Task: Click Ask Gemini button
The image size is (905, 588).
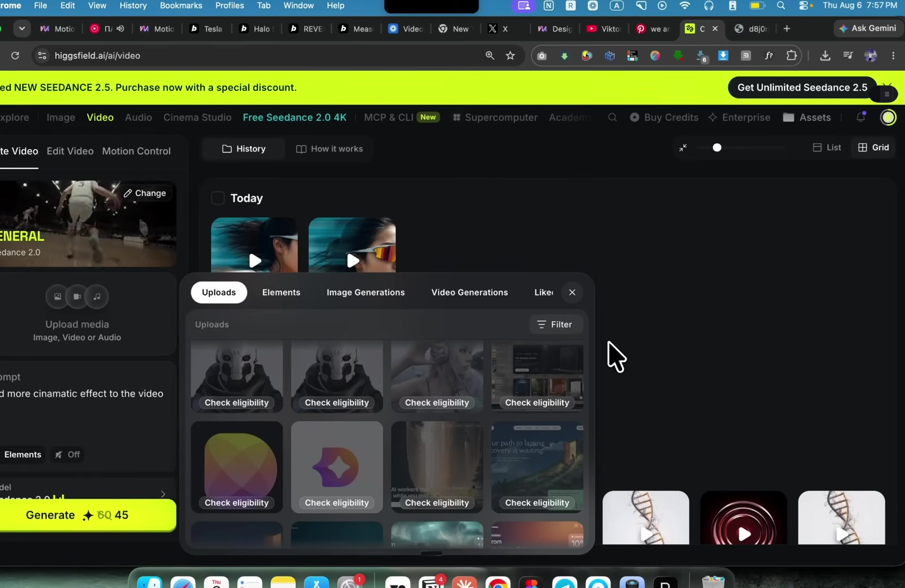Action: click(x=867, y=28)
